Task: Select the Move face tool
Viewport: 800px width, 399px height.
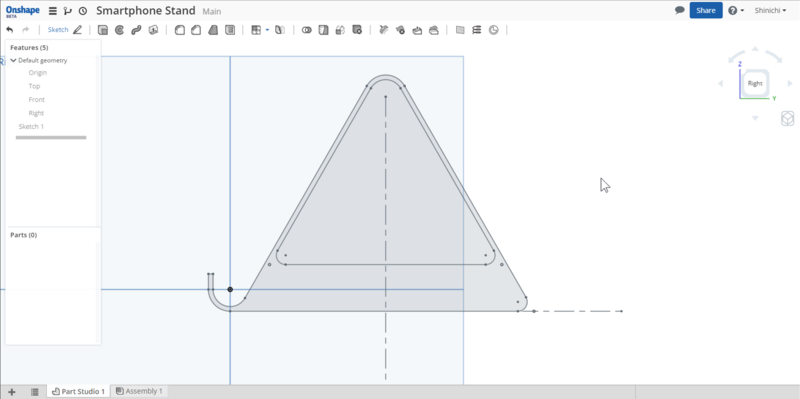Action: [x=417, y=30]
